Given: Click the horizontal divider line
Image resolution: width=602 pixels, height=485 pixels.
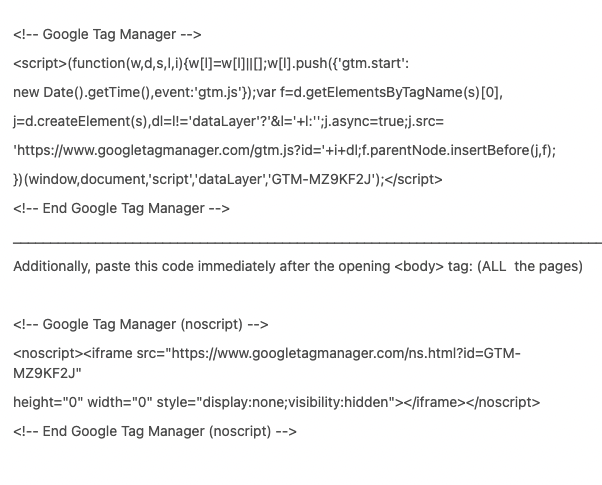Looking at the screenshot, I should coord(307,243).
